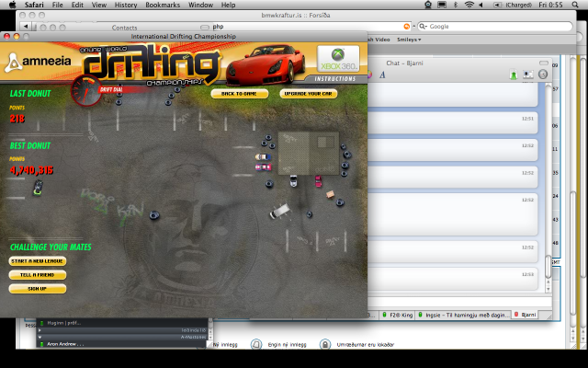Click the green buddy icon in chat toolbar
Viewport: 588px width, 368px height.
513,75
